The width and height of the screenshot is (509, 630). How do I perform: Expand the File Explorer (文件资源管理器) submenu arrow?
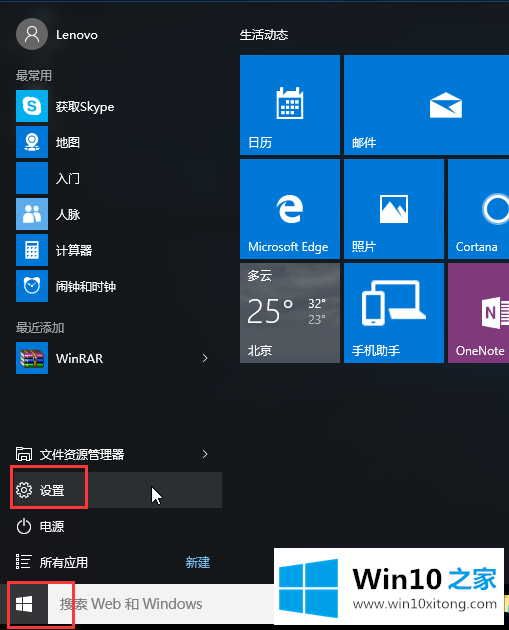(x=205, y=454)
